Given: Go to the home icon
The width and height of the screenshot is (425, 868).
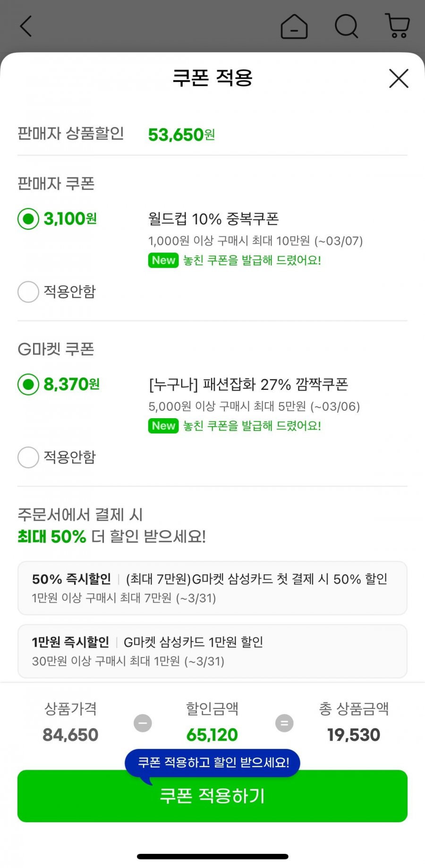Looking at the screenshot, I should coord(294,26).
